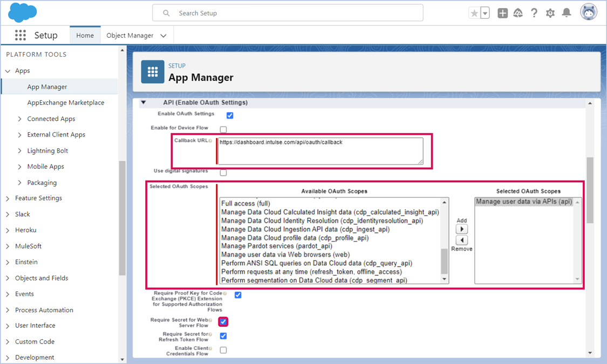
Task: Open the Trailhead guidance icon
Action: pos(518,13)
